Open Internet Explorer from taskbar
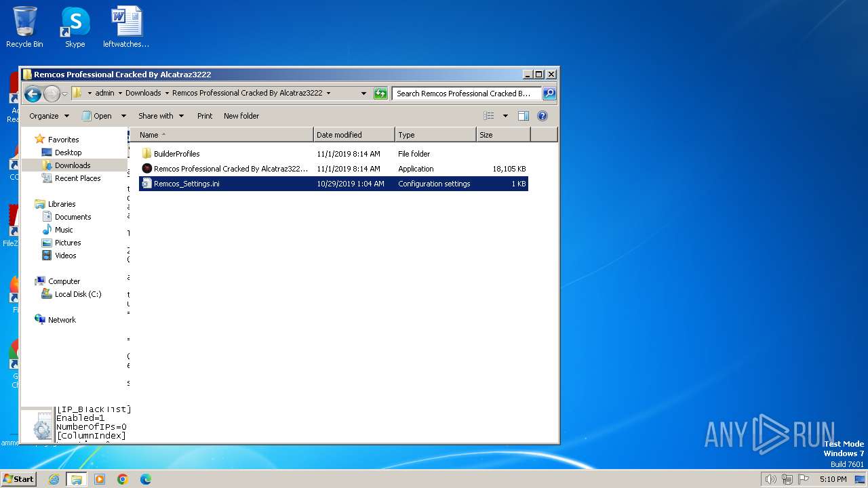The width and height of the screenshot is (868, 488). [54, 479]
